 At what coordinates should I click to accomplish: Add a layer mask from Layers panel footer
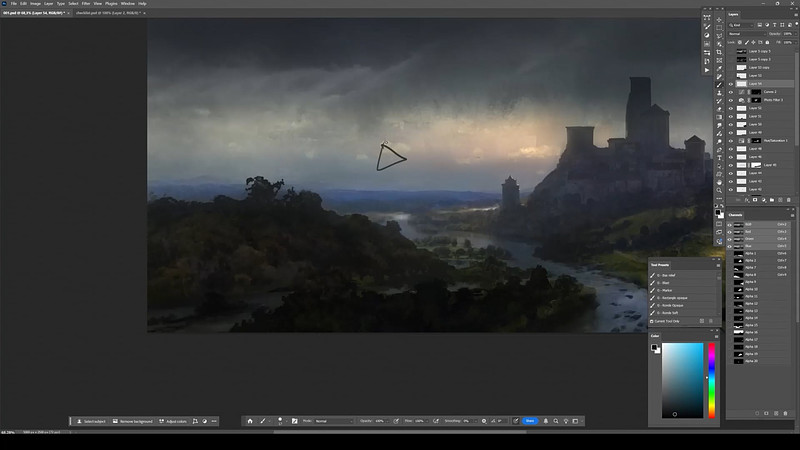point(755,200)
